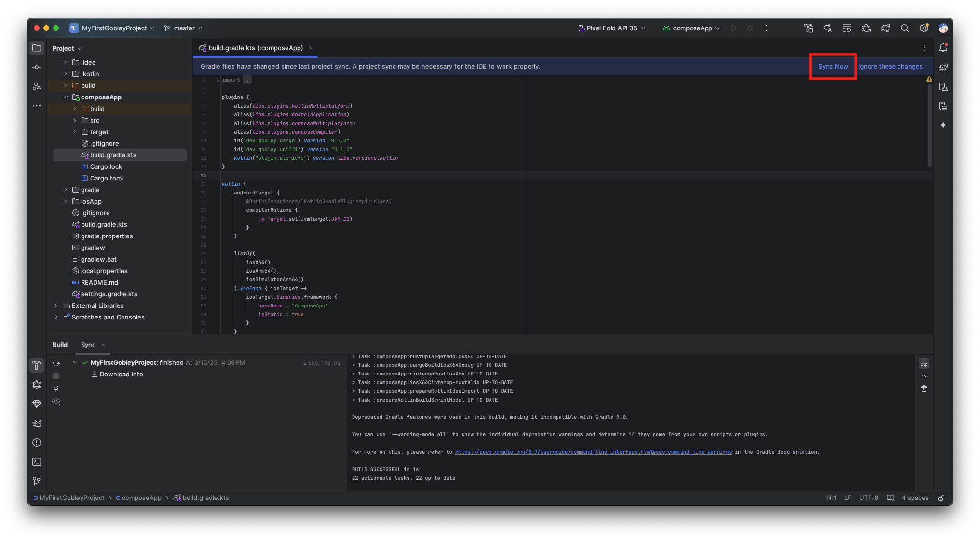Image resolution: width=980 pixels, height=541 pixels.
Task: Expand the External Libraries node
Action: pyautogui.click(x=56, y=305)
